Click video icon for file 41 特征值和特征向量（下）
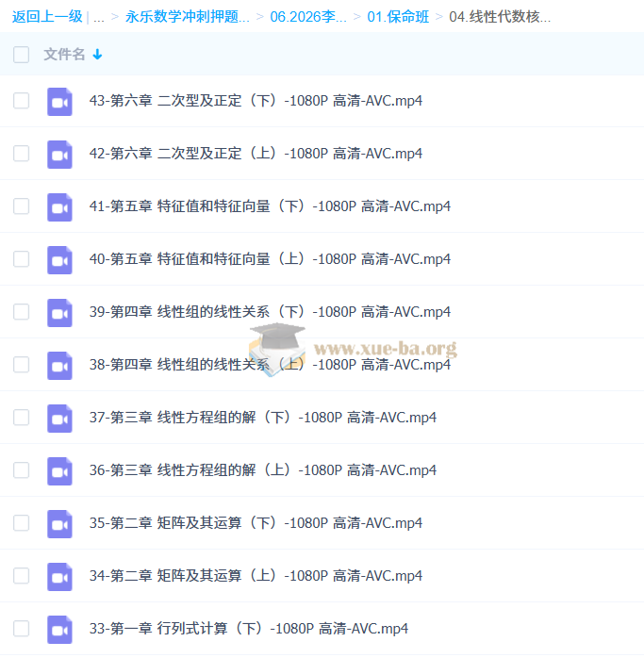 (x=59, y=206)
